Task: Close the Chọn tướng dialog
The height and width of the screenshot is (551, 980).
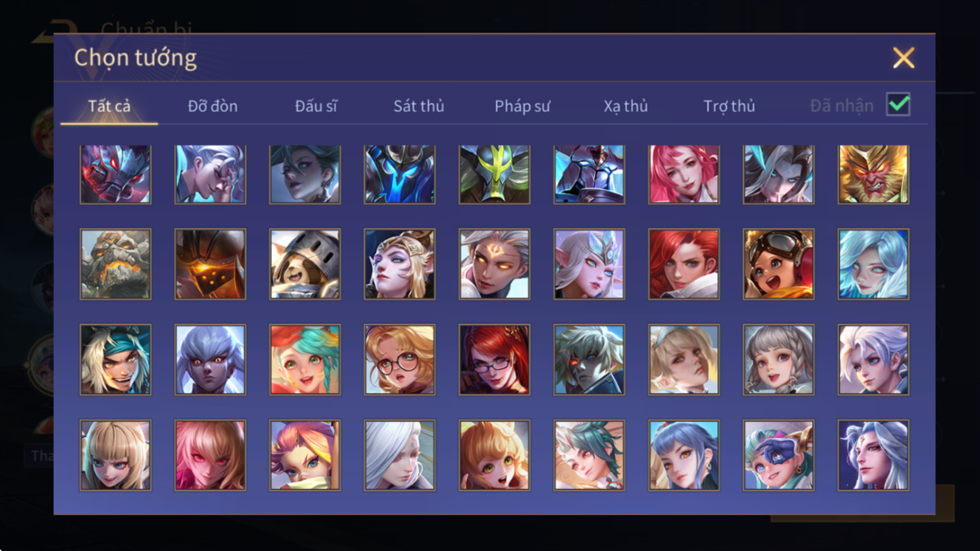Action: [x=904, y=58]
